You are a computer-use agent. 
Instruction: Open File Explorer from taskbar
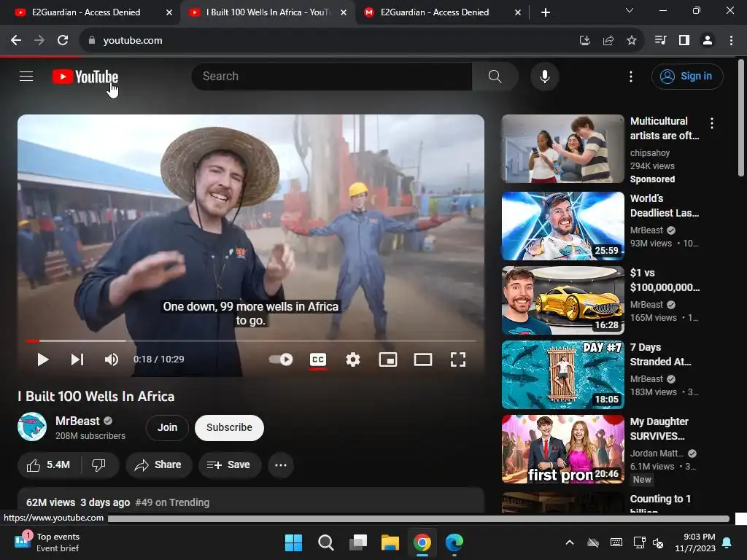[390, 542]
